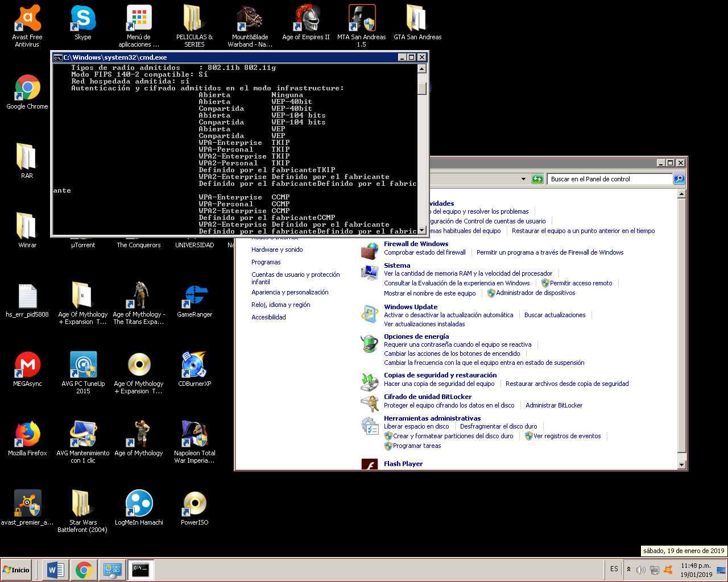Click the Administrador de dispositivos link
This screenshot has width=728, height=582.
[535, 293]
